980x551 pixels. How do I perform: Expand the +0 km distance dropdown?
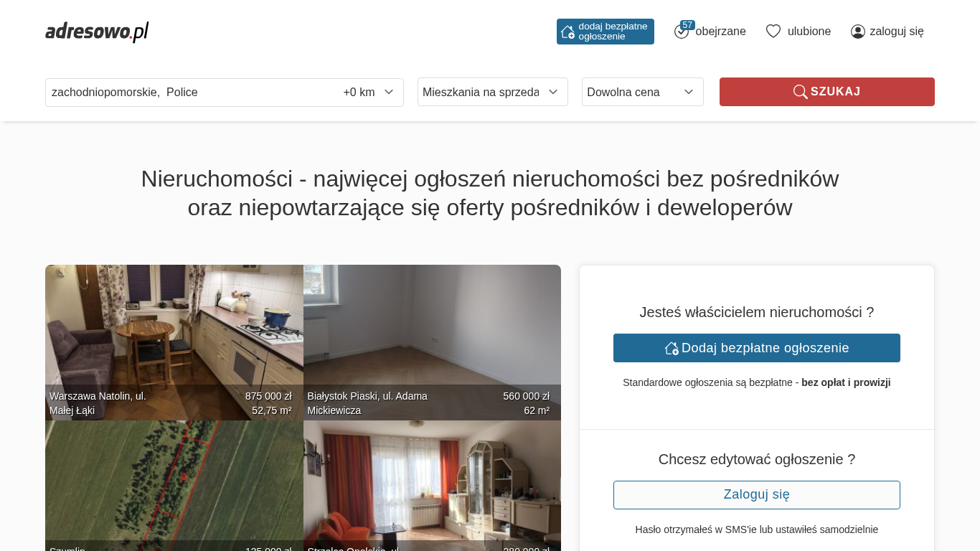(x=369, y=92)
